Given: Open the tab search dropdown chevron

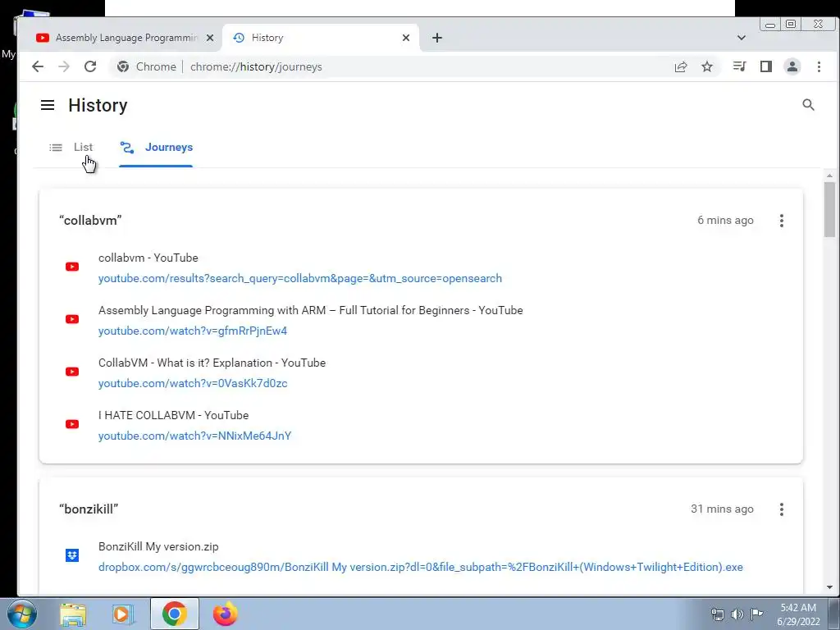Looking at the screenshot, I should pos(742,38).
